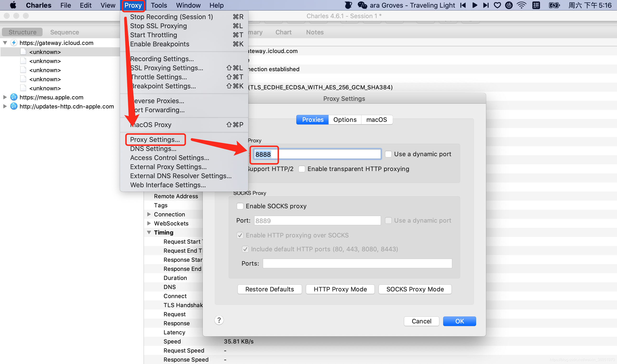Confirm with the OK button
The image size is (617, 364).
[x=459, y=321]
